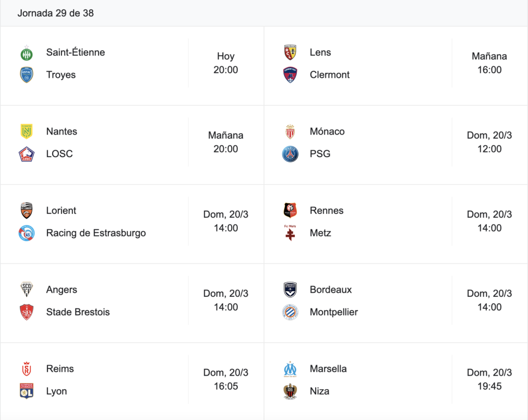Select the LOSC Lille badge
Screen dimensions: 528x420
[x=27, y=154]
